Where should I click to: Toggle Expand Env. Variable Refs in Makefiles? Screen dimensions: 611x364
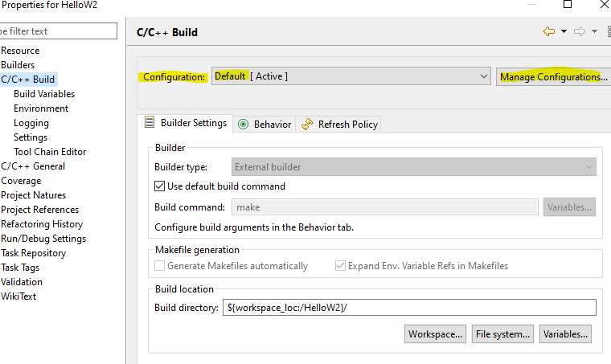pyautogui.click(x=340, y=265)
